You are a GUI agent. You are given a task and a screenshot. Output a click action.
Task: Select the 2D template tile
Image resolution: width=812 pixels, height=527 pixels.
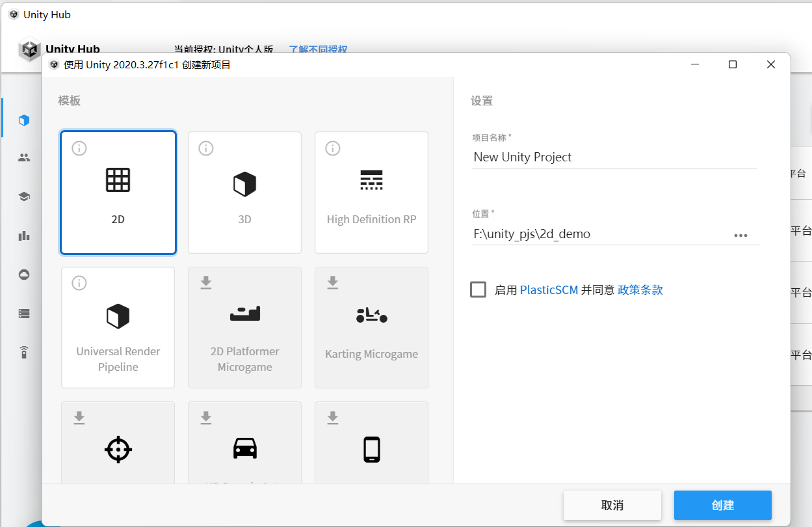(x=118, y=193)
